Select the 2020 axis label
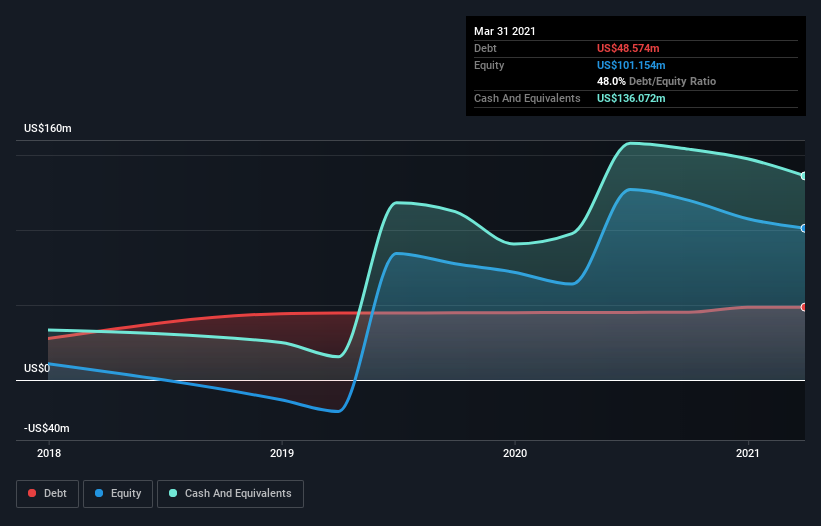The image size is (821, 526). 515,453
